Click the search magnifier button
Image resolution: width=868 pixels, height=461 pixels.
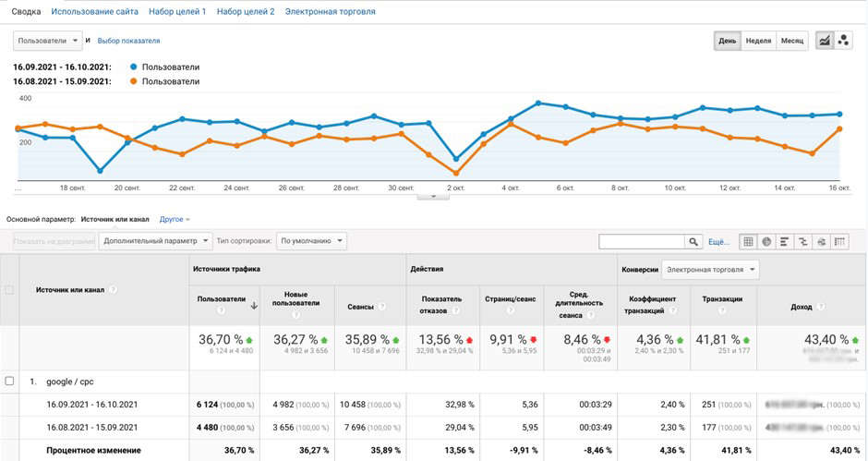point(693,241)
